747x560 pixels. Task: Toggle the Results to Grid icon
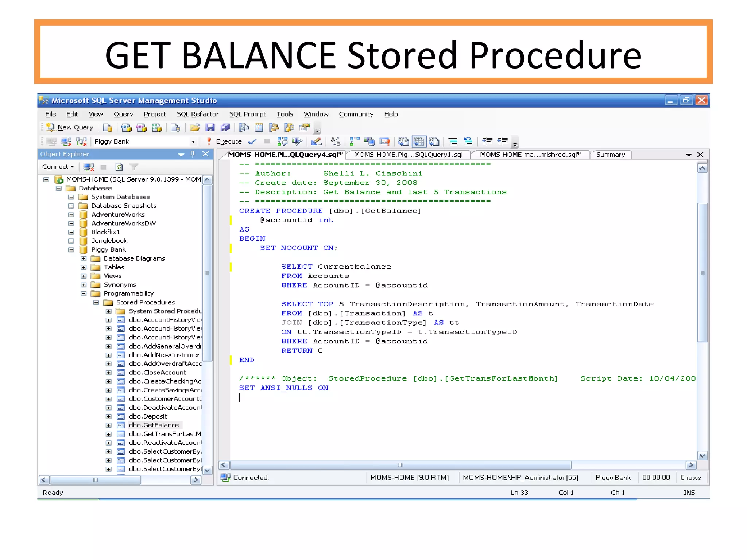(x=419, y=141)
